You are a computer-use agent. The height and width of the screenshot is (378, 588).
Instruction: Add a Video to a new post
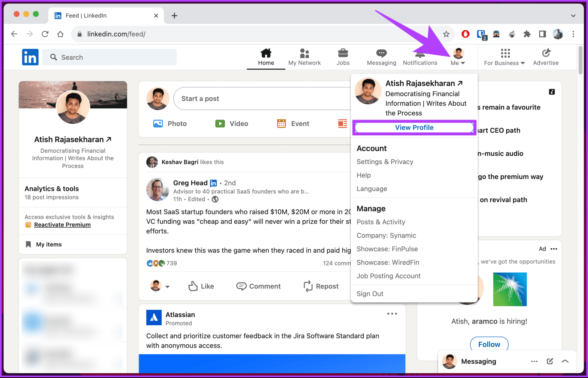coord(231,123)
